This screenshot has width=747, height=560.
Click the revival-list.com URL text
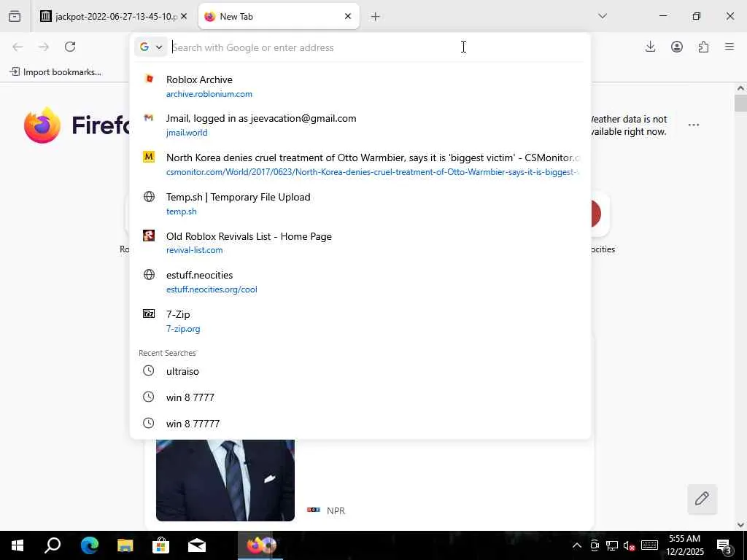tap(194, 250)
